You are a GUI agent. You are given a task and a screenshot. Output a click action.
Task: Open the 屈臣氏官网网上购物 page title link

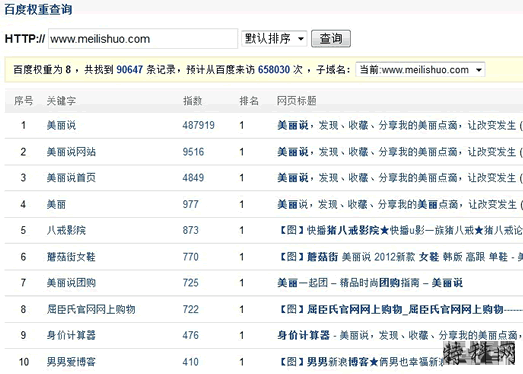point(400,309)
